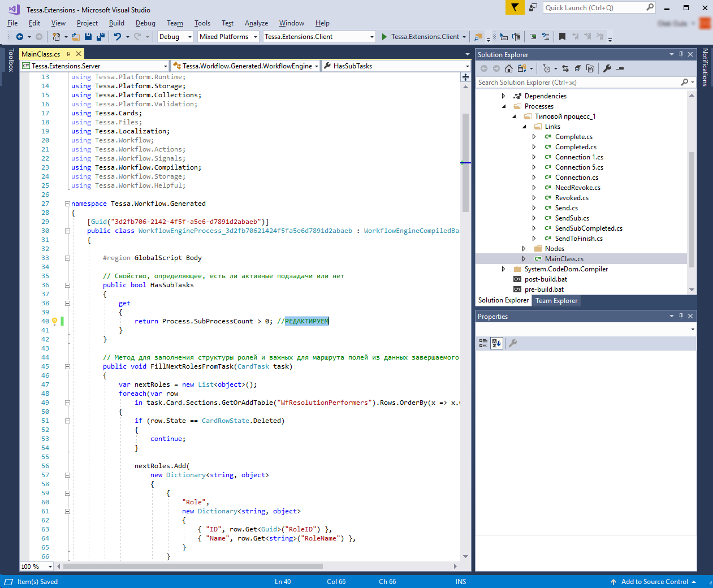
Task: Click Collapse All in Solution Explorer toolbar
Action: (578, 68)
